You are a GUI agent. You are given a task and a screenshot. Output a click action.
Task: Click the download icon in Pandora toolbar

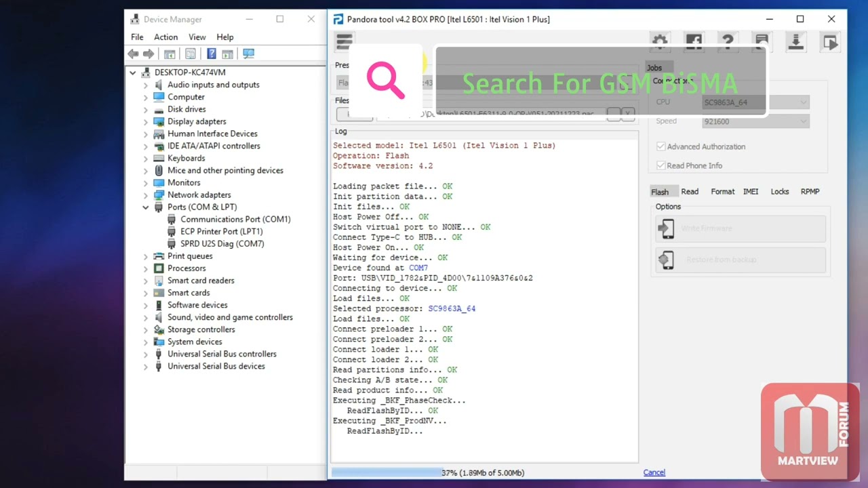pyautogui.click(x=795, y=42)
